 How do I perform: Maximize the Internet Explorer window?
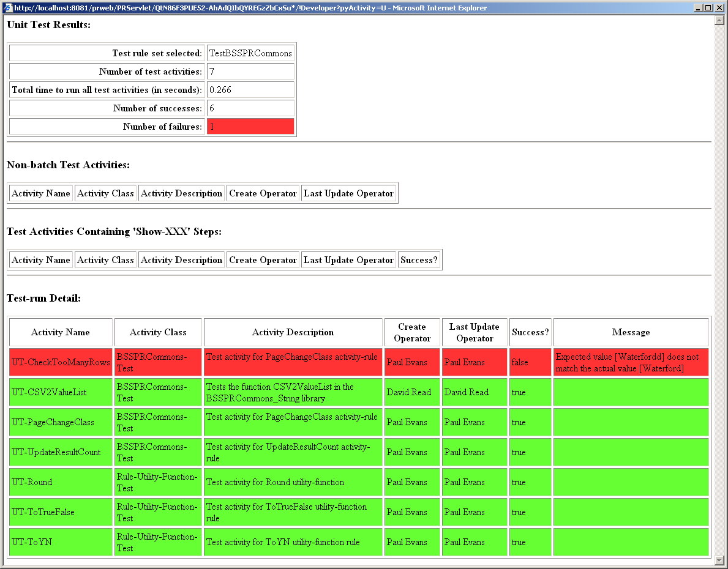708,7
